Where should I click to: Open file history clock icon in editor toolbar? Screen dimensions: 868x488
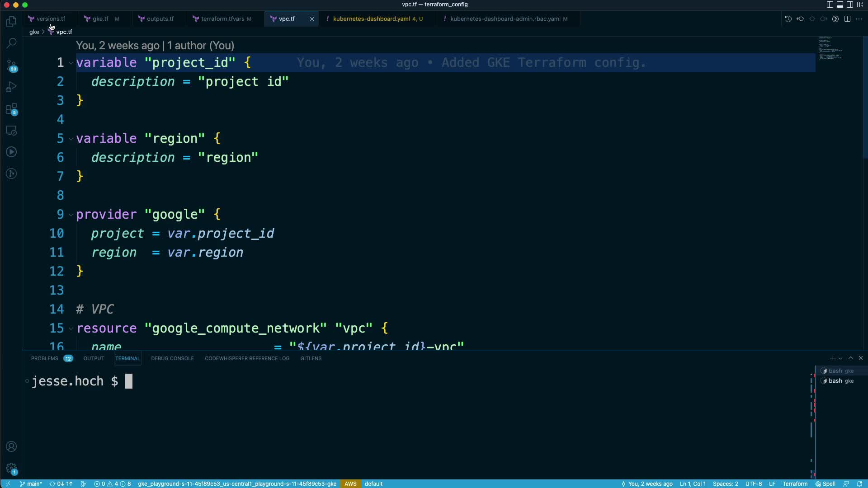tap(788, 19)
